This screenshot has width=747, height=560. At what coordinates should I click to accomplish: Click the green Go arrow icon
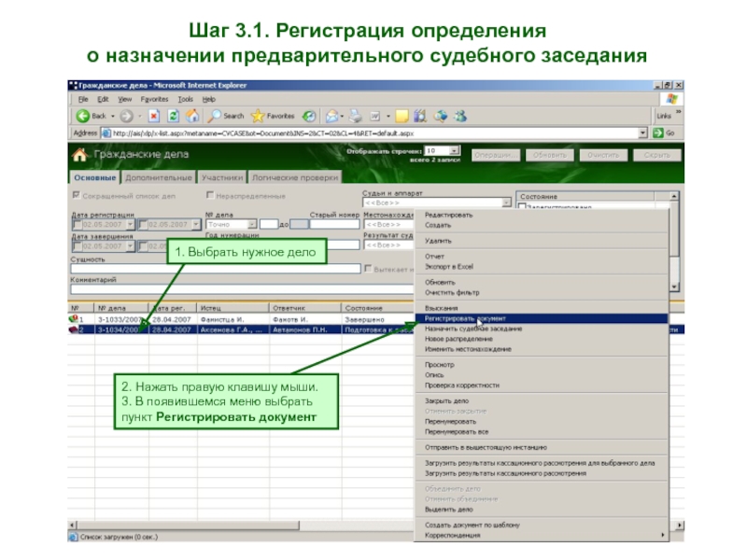[658, 133]
